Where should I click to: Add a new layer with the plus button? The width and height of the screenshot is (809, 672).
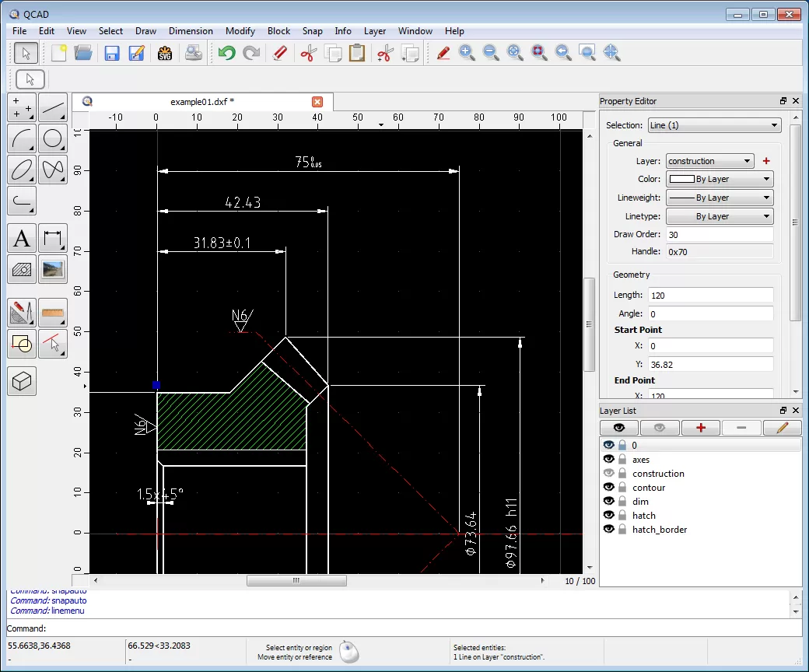pyautogui.click(x=700, y=427)
